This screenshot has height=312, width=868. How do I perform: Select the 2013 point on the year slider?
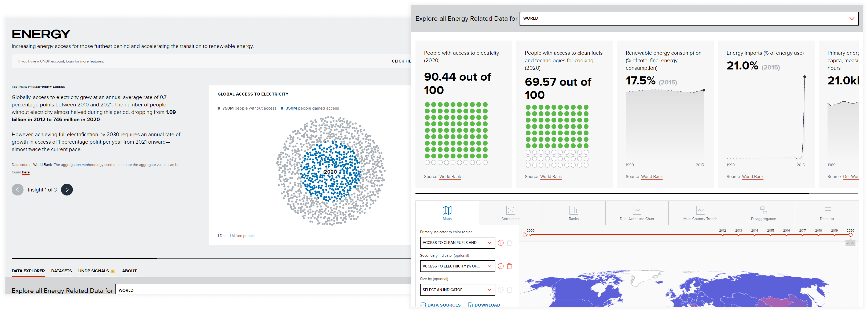click(x=738, y=235)
